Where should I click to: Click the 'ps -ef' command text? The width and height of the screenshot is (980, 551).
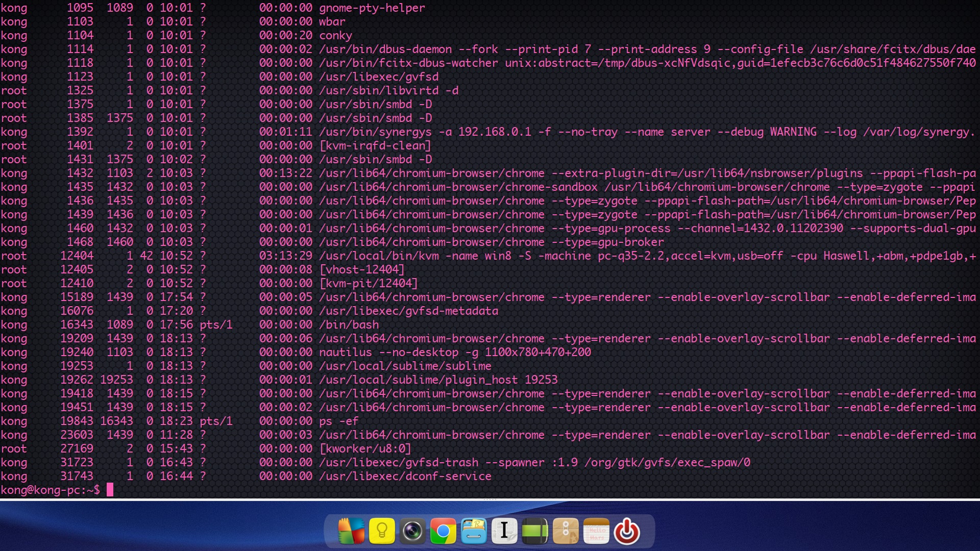pyautogui.click(x=339, y=421)
